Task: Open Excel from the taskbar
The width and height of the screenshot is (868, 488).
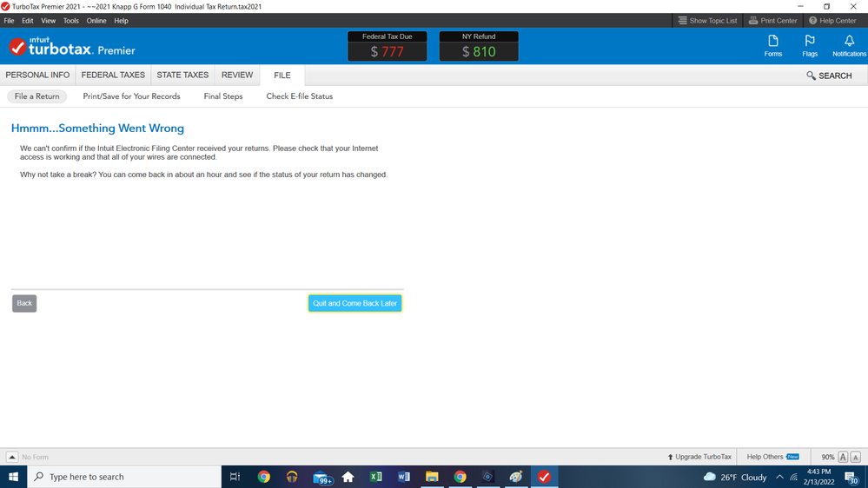Action: tap(376, 477)
